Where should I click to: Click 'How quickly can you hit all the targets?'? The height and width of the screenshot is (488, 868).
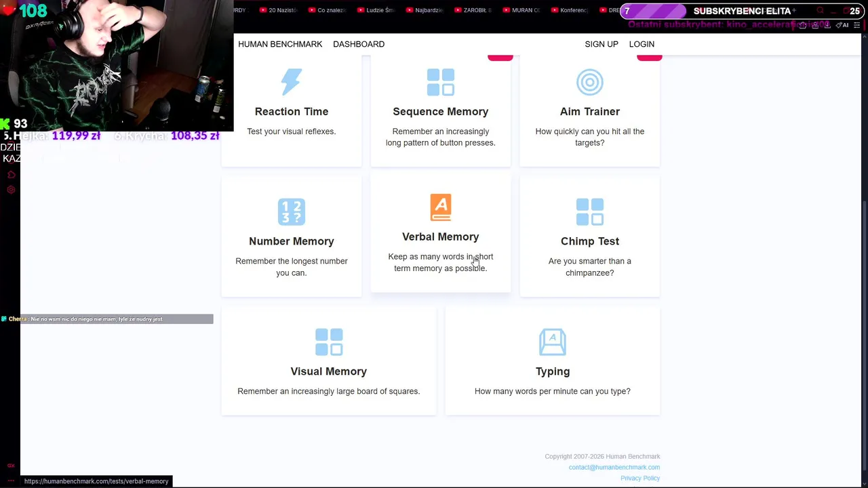click(x=590, y=137)
